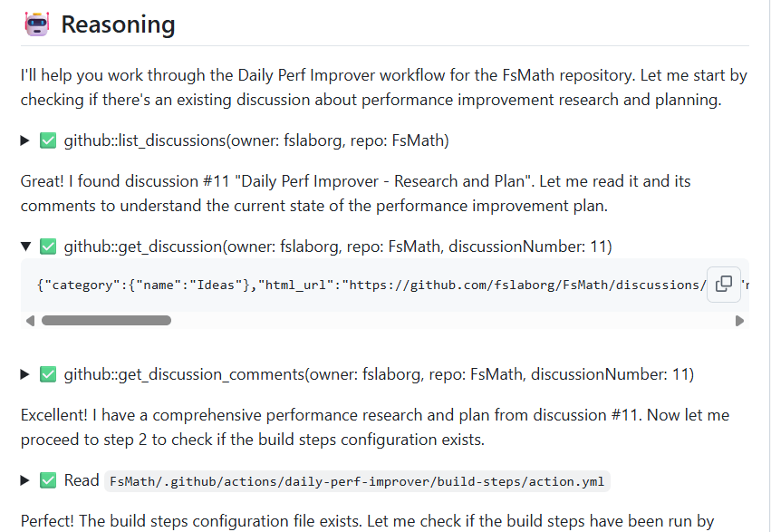The height and width of the screenshot is (532, 771).
Task: Click the green check beside the discussionNumber 11 get_discussion call
Action: tap(48, 246)
